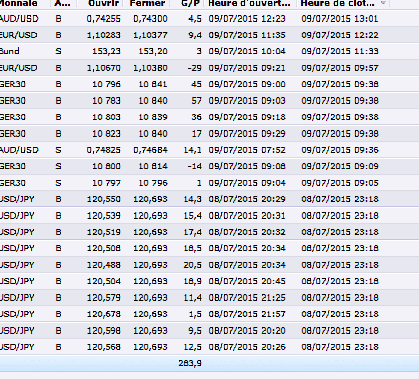Select the G/P value 17
This screenshot has width=419, height=379.
tap(196, 134)
